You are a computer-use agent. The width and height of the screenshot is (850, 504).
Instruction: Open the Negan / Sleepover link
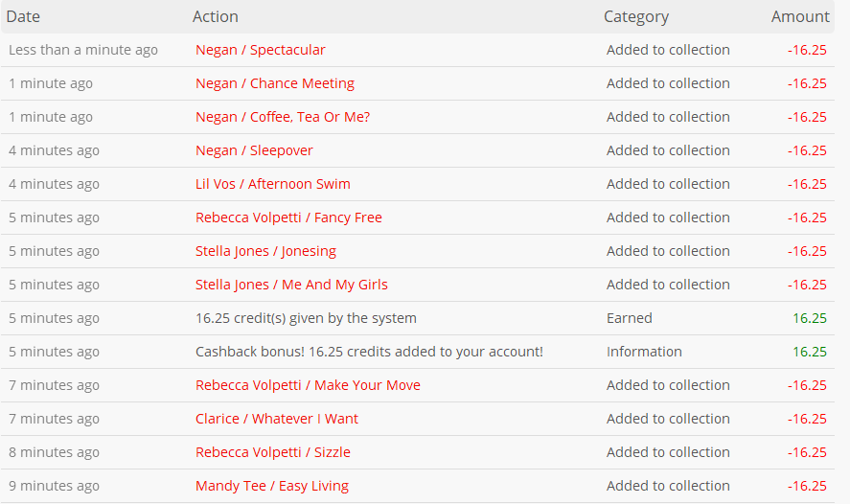pos(254,150)
